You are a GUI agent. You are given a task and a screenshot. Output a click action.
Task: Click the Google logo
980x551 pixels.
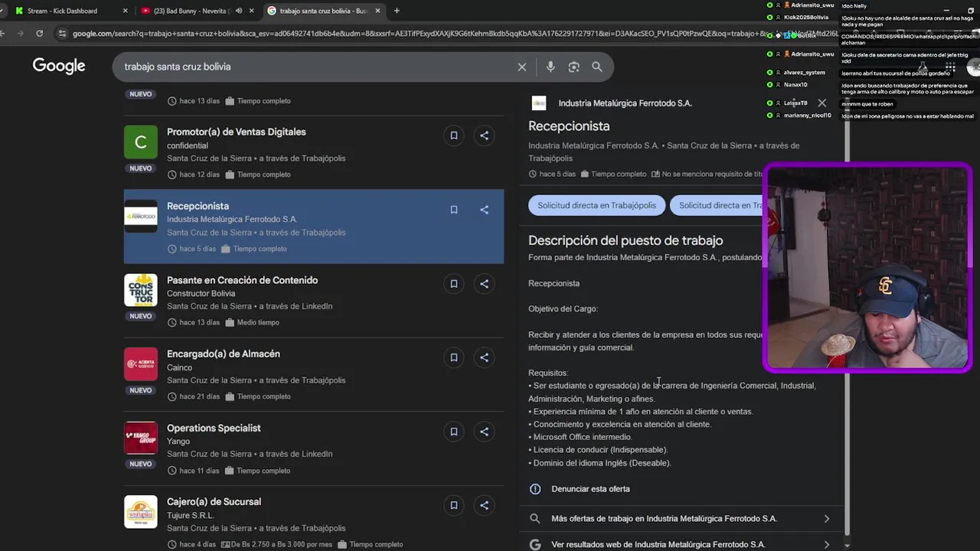pyautogui.click(x=59, y=67)
